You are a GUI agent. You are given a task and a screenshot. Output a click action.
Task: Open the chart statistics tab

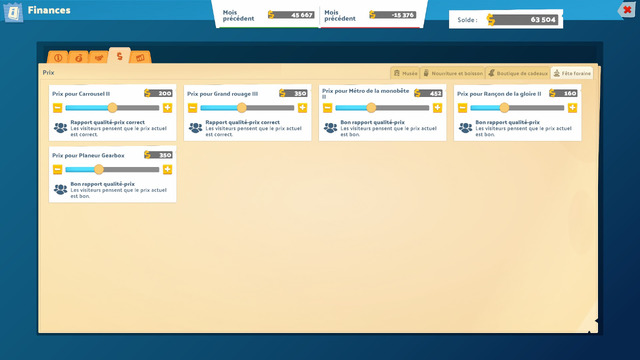140,58
